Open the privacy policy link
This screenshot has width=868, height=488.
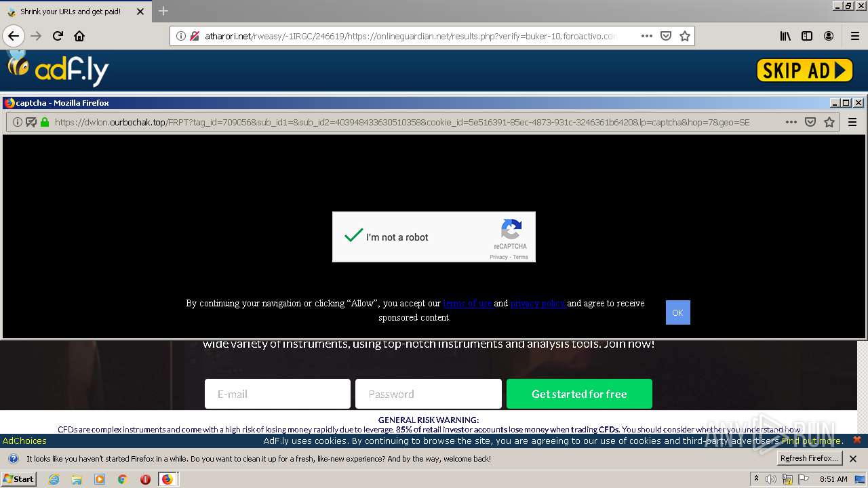pos(538,303)
